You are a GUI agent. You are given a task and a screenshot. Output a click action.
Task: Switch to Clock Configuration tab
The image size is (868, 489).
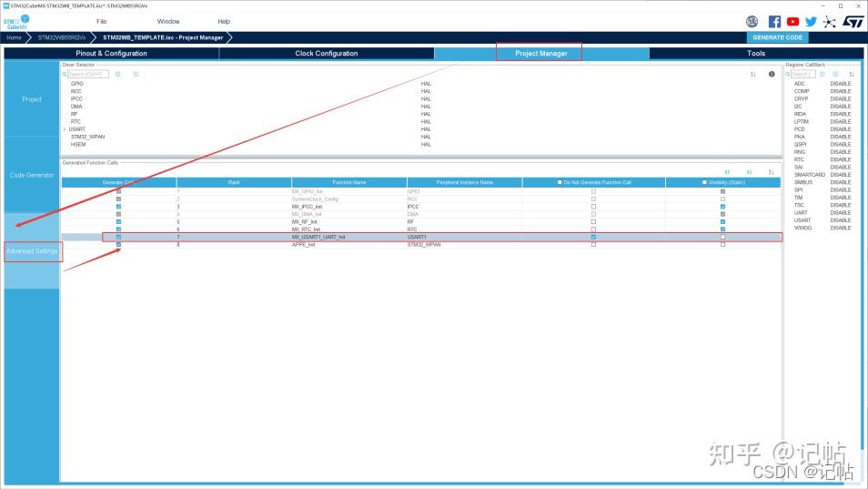326,53
